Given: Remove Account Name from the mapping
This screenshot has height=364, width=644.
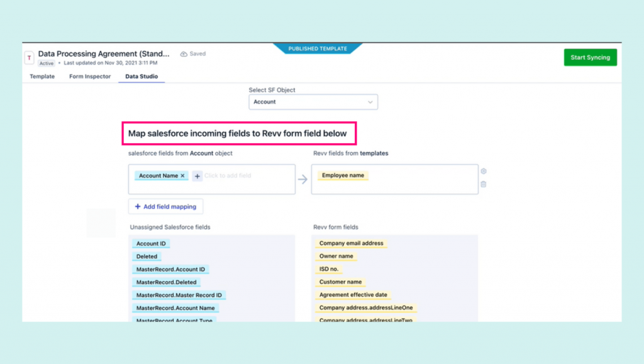Looking at the screenshot, I should 183,175.
